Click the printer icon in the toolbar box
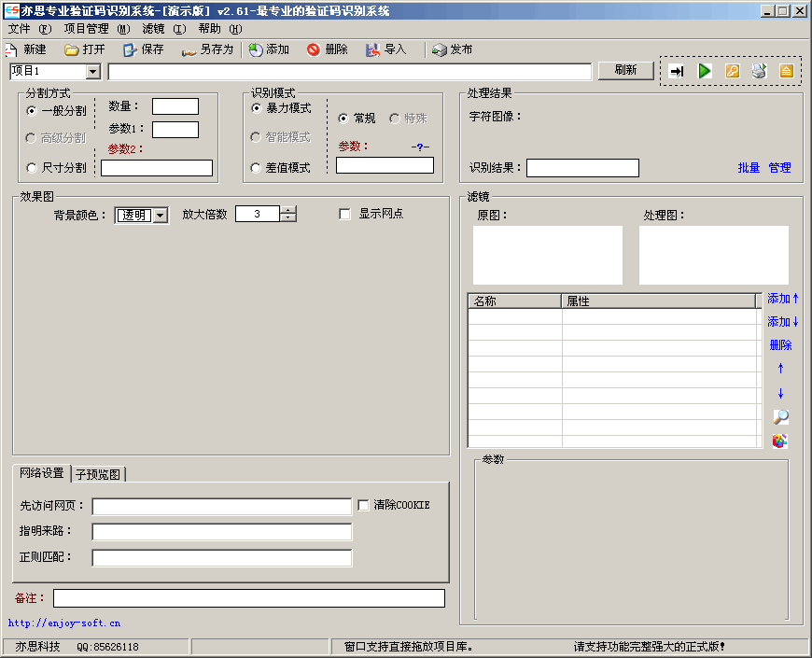This screenshot has width=812, height=658. [759, 71]
